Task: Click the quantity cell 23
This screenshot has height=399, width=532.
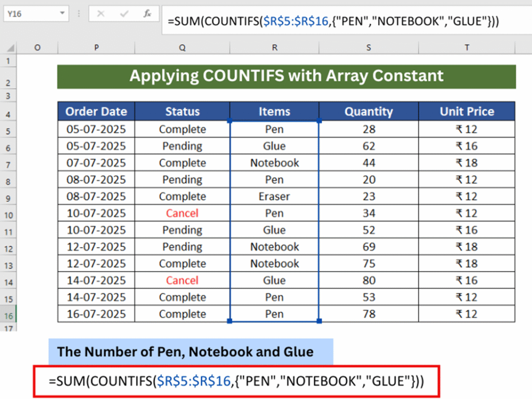Action: [x=369, y=196]
